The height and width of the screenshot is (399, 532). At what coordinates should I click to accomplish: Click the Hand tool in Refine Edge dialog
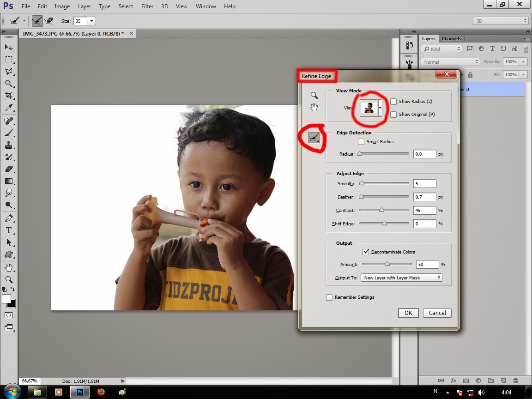tap(314, 108)
